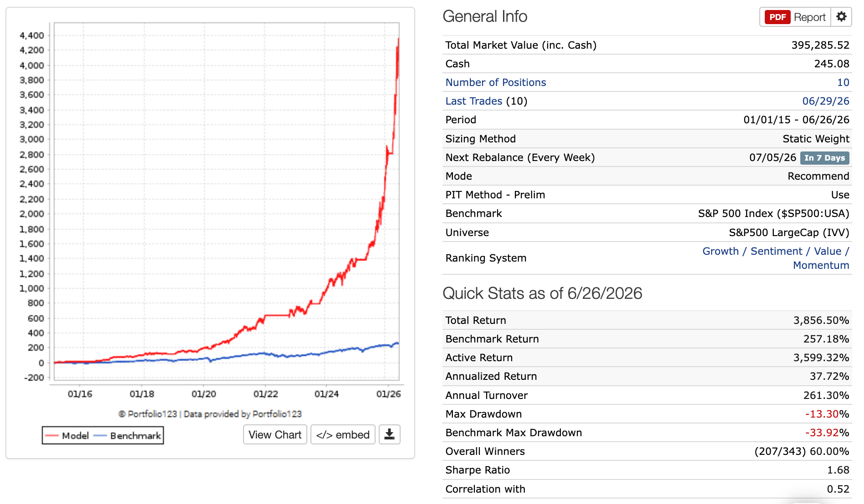Click the embed code button

[x=343, y=434]
